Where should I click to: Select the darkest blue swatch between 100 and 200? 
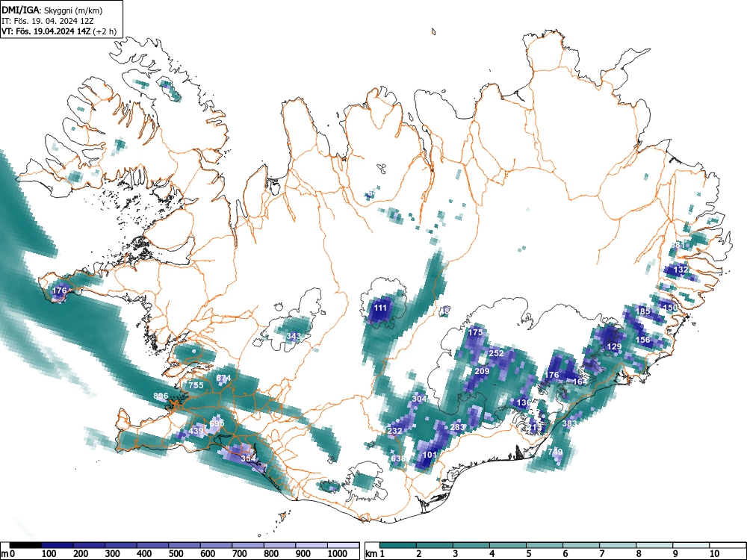point(58,545)
